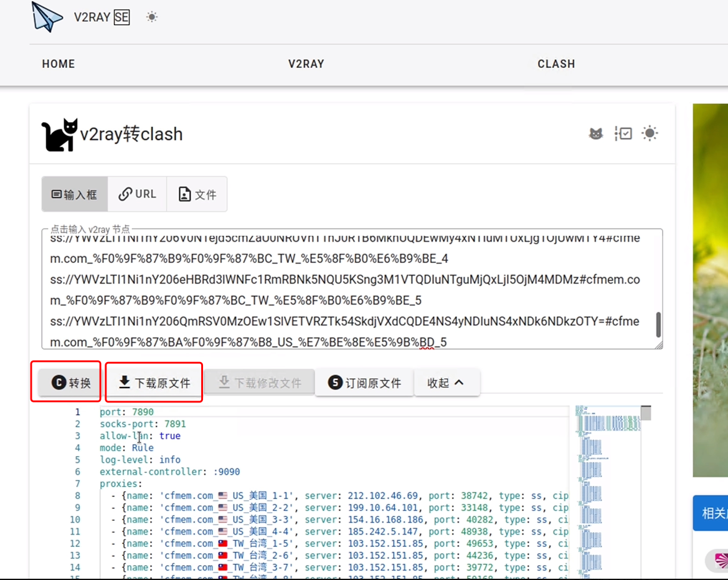Click the code editor scrollbar slider
The height and width of the screenshot is (580, 728).
(646, 413)
